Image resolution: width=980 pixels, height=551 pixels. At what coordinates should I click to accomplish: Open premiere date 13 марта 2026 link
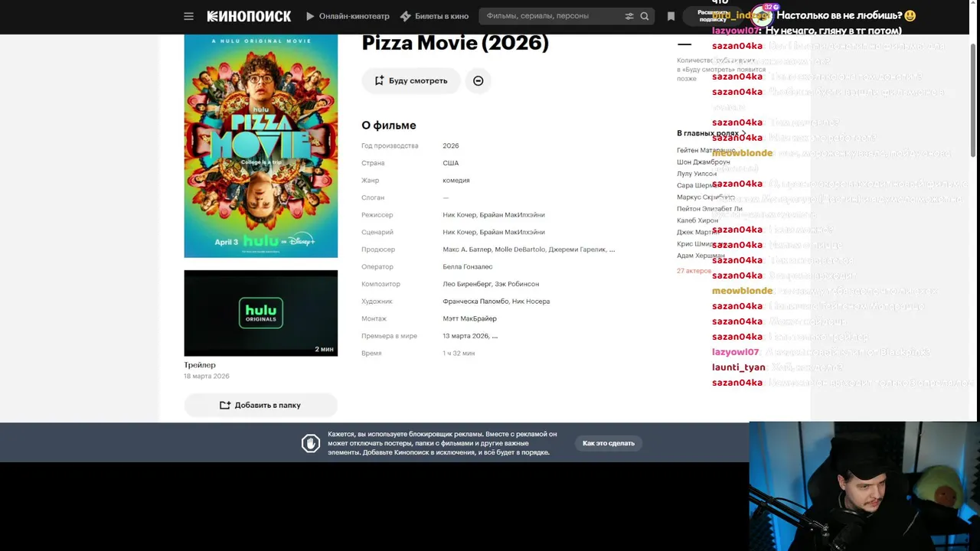coord(465,336)
